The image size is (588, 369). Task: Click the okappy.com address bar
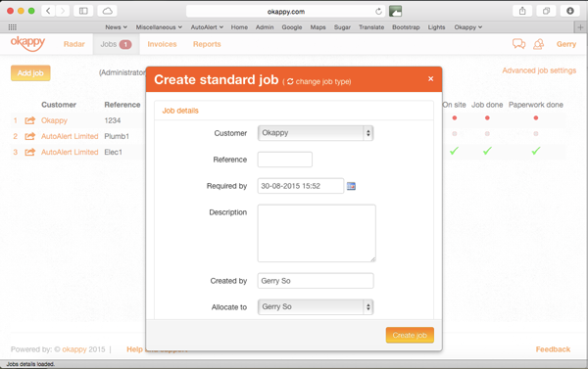[286, 11]
